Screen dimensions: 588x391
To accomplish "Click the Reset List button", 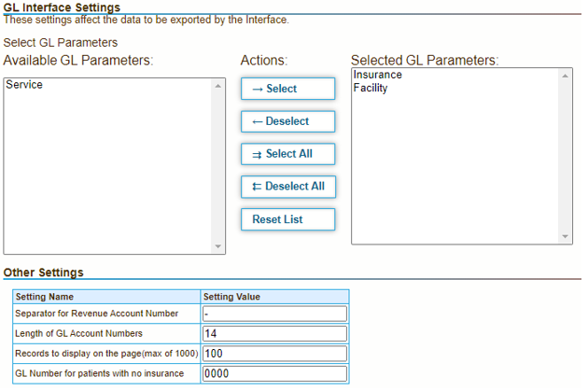I will coord(287,219).
